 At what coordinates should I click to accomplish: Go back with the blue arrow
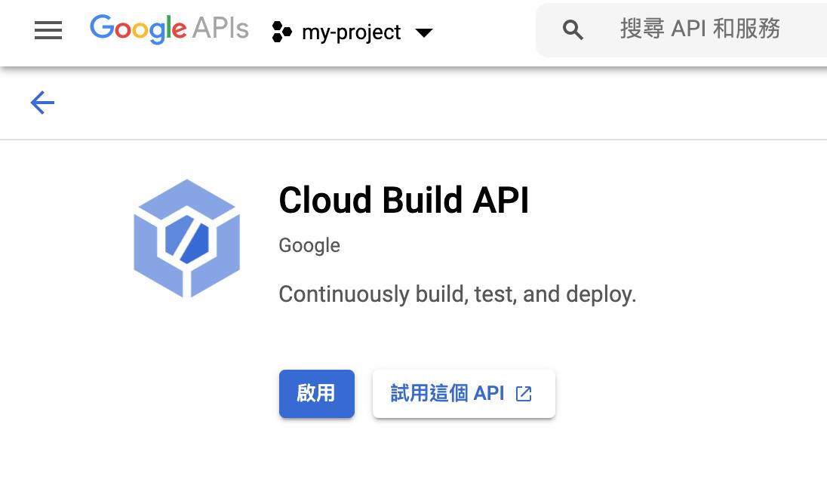point(43,103)
